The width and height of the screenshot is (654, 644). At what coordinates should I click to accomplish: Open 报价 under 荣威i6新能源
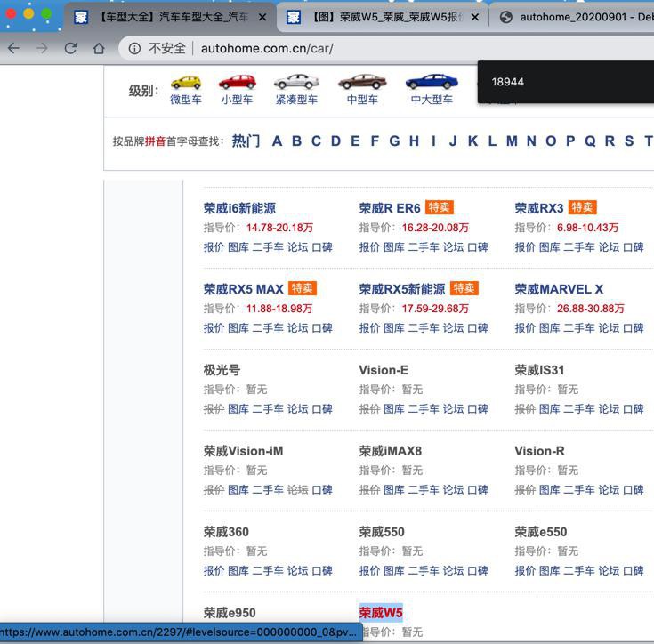(x=214, y=247)
